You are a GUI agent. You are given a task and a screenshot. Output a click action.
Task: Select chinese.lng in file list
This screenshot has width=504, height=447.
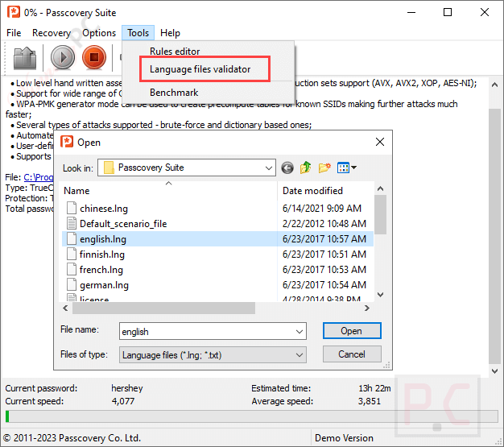coord(104,209)
